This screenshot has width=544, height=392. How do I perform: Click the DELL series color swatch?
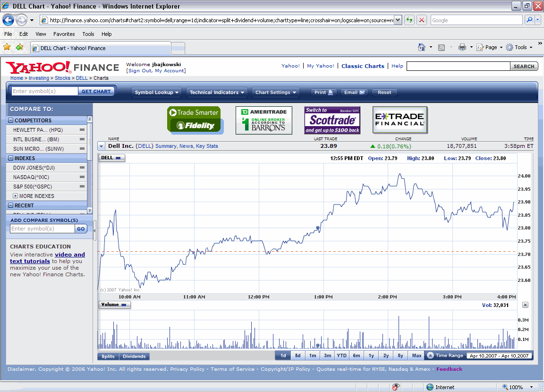coord(118,158)
